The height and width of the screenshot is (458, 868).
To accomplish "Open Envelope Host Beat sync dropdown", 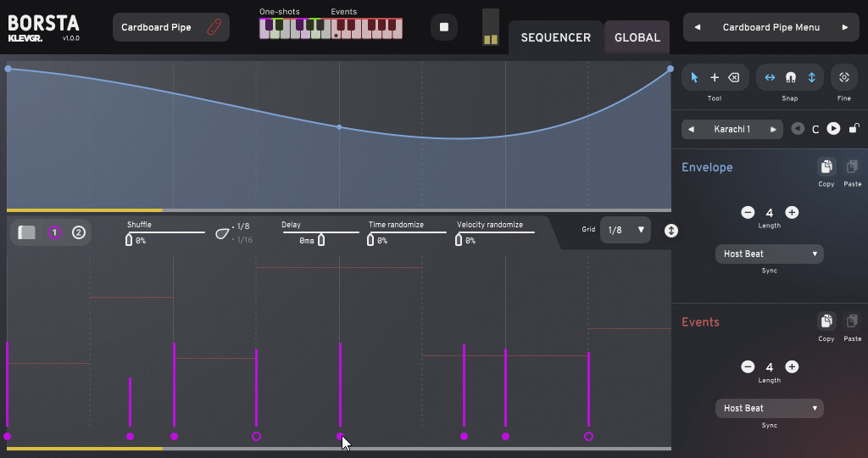I will pyautogui.click(x=770, y=254).
